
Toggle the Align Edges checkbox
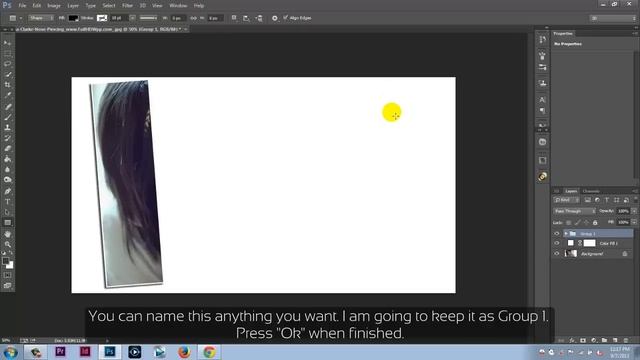click(x=286, y=18)
